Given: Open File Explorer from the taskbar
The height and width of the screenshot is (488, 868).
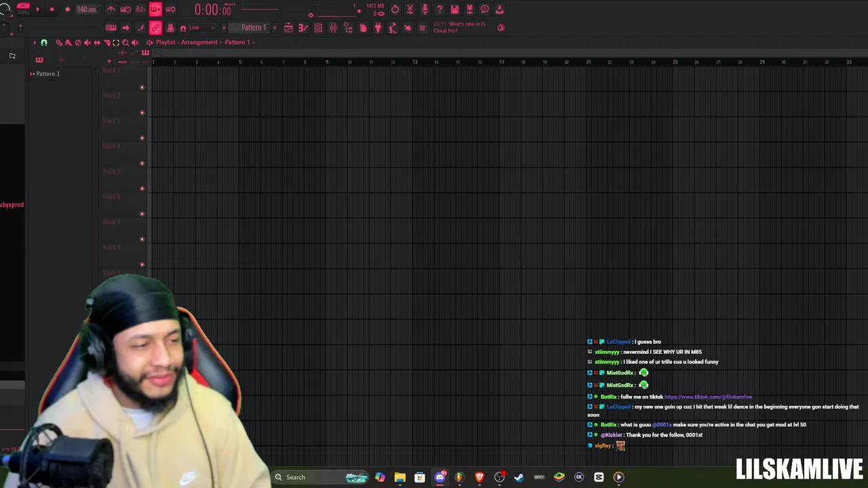Looking at the screenshot, I should pos(400,477).
